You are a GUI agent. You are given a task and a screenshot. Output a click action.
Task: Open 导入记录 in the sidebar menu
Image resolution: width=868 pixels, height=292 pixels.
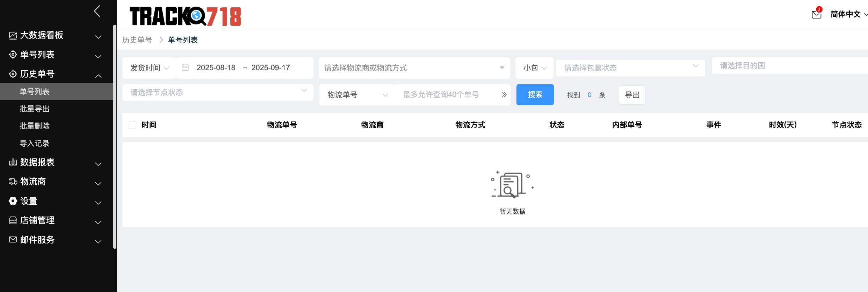[35, 143]
